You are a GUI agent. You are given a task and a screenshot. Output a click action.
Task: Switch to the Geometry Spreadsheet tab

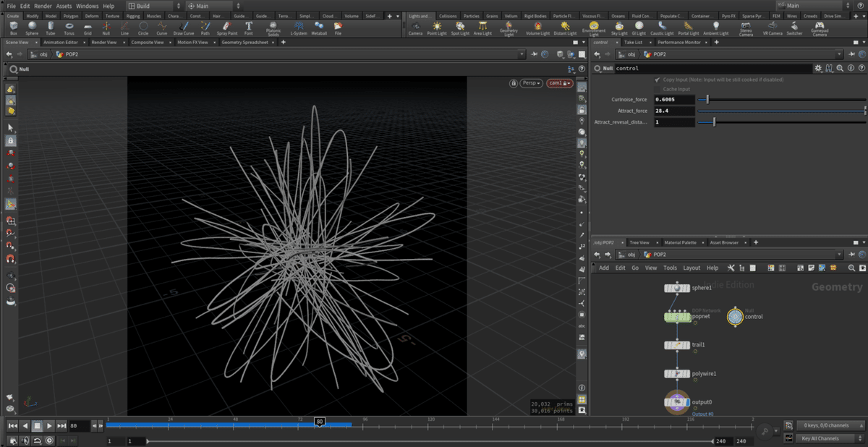(245, 43)
